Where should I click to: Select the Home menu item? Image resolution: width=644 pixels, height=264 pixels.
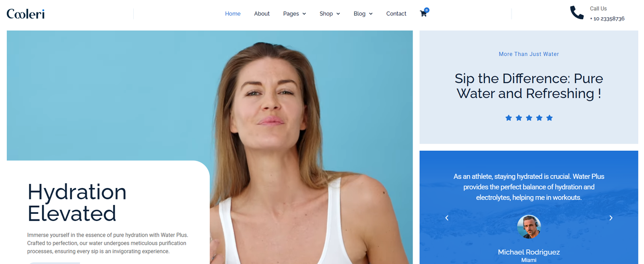pos(233,14)
